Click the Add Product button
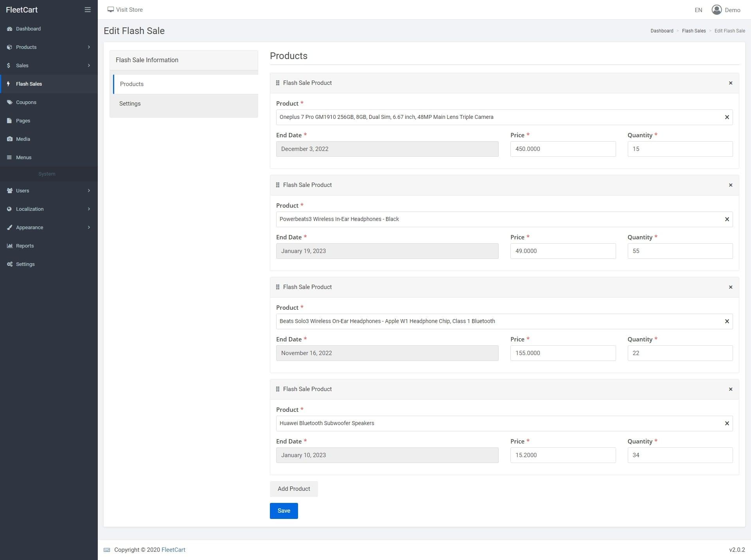 [x=293, y=488]
